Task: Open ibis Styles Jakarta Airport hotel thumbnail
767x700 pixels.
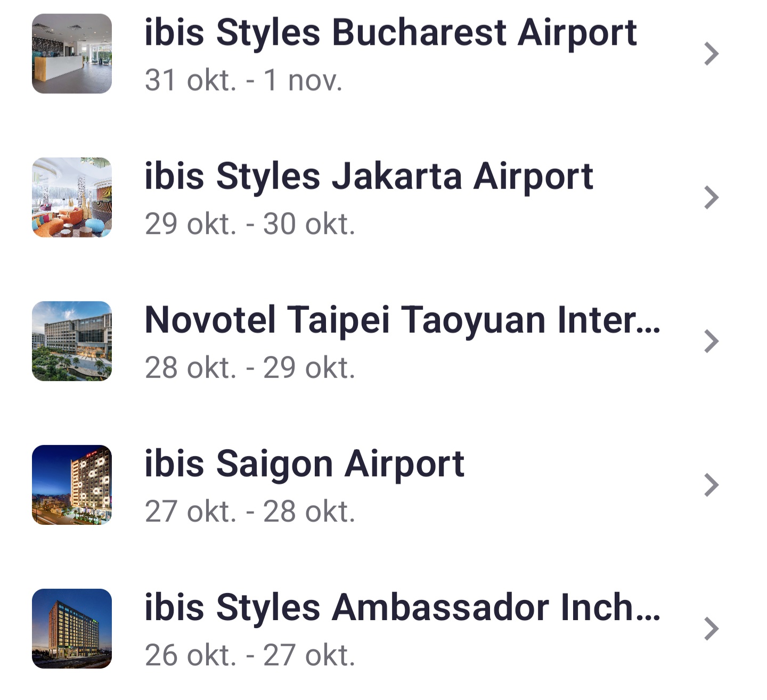Action: [72, 197]
